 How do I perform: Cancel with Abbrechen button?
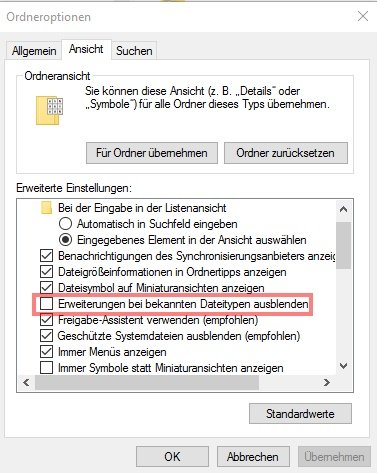(253, 457)
